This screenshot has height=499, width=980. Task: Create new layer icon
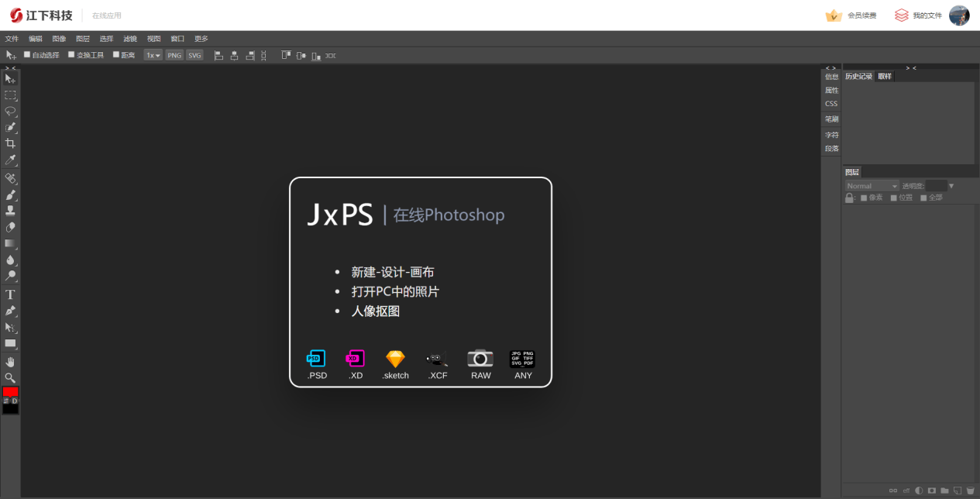coord(958,490)
